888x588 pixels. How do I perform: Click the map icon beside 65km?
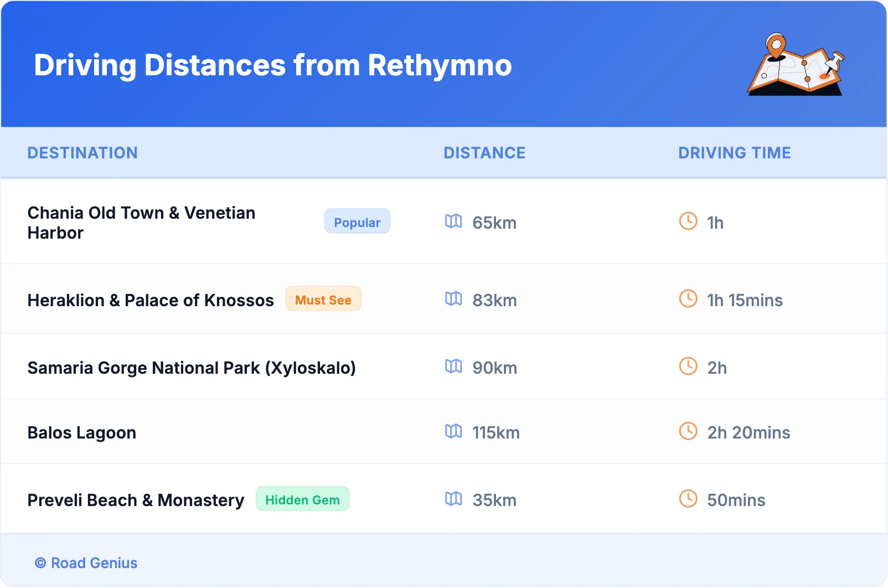[x=453, y=221]
